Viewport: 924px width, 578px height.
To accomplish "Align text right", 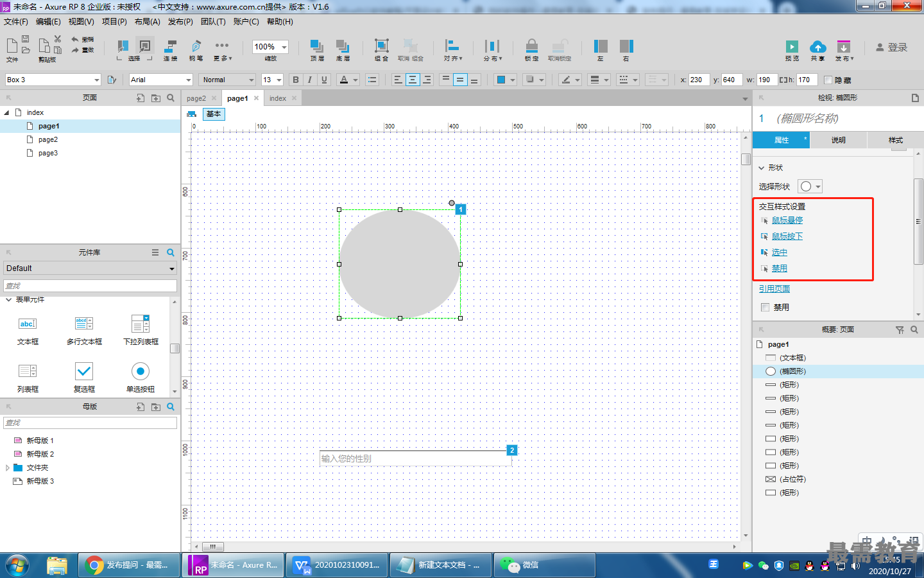I will click(427, 80).
